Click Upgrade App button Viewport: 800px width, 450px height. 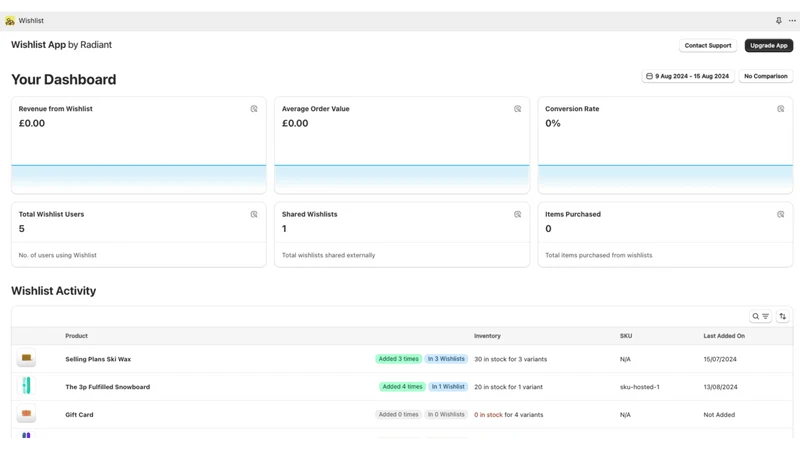(768, 45)
